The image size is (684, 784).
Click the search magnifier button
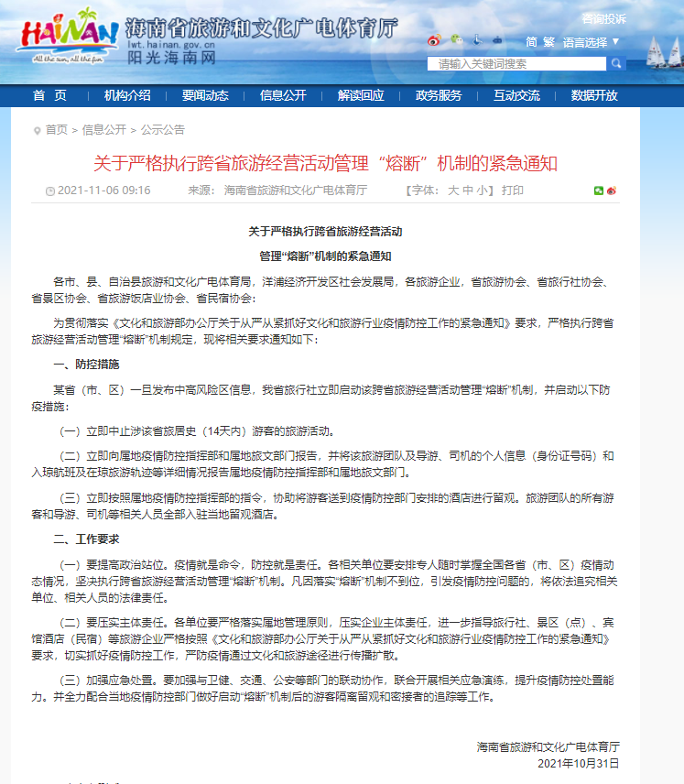[x=616, y=63]
